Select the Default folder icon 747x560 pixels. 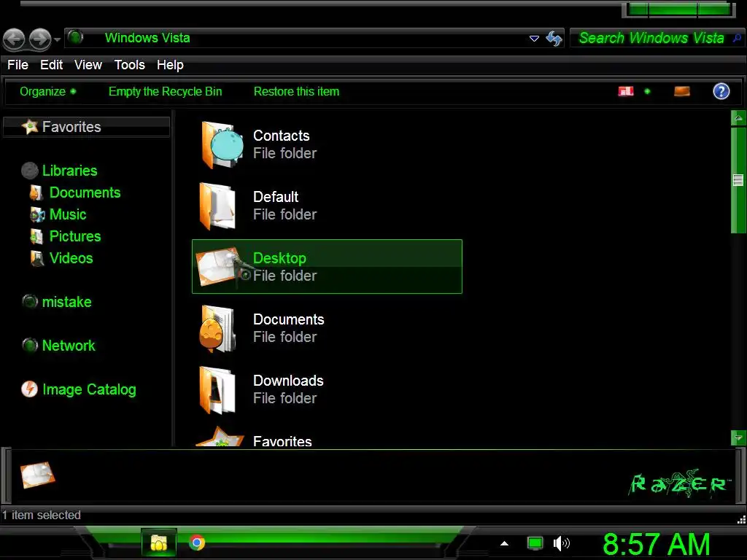tap(217, 206)
